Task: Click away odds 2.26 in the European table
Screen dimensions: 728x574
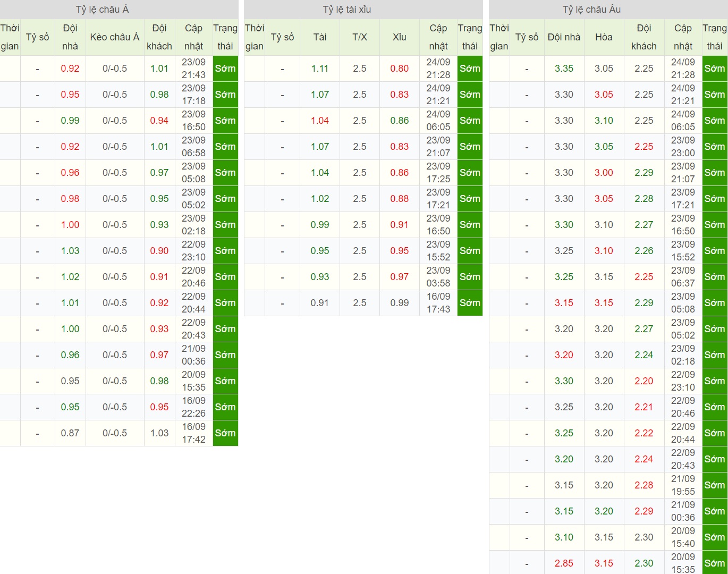Action: (x=644, y=251)
